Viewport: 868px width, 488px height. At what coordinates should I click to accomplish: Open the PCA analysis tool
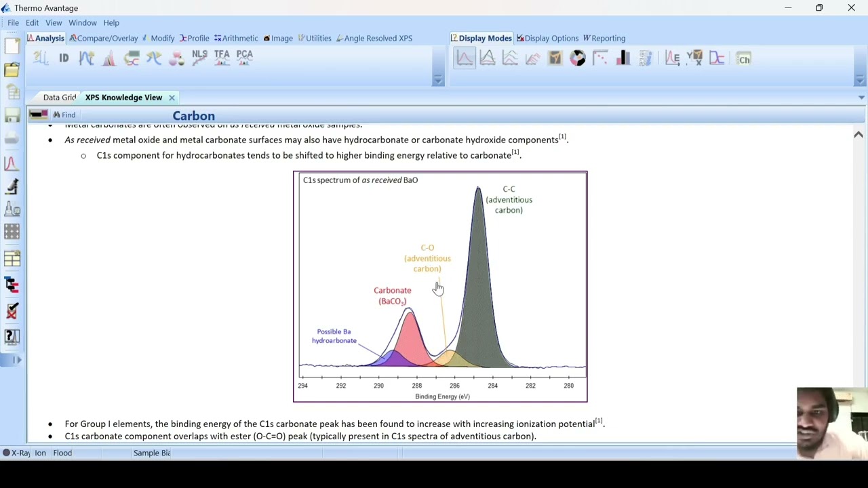pos(244,58)
